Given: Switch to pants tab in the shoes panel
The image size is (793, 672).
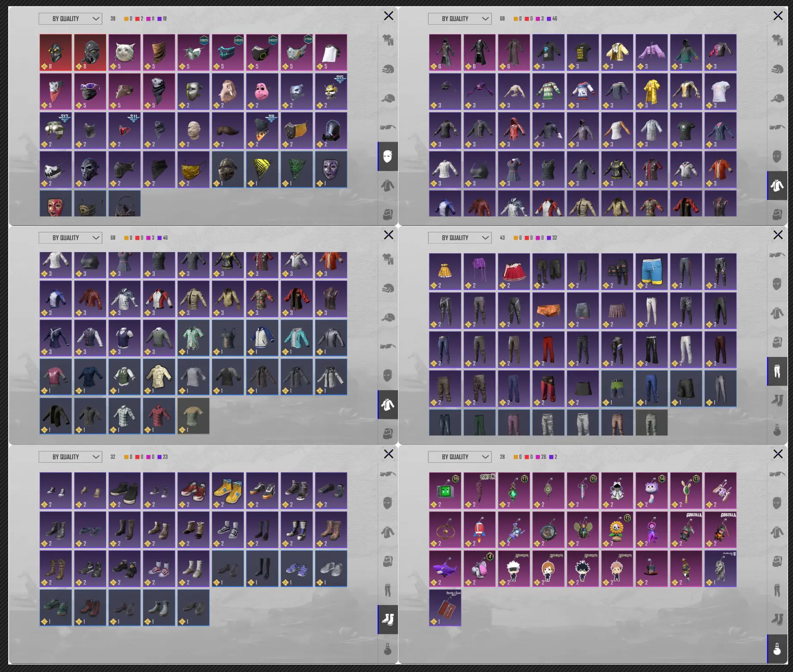Looking at the screenshot, I should pos(388,590).
